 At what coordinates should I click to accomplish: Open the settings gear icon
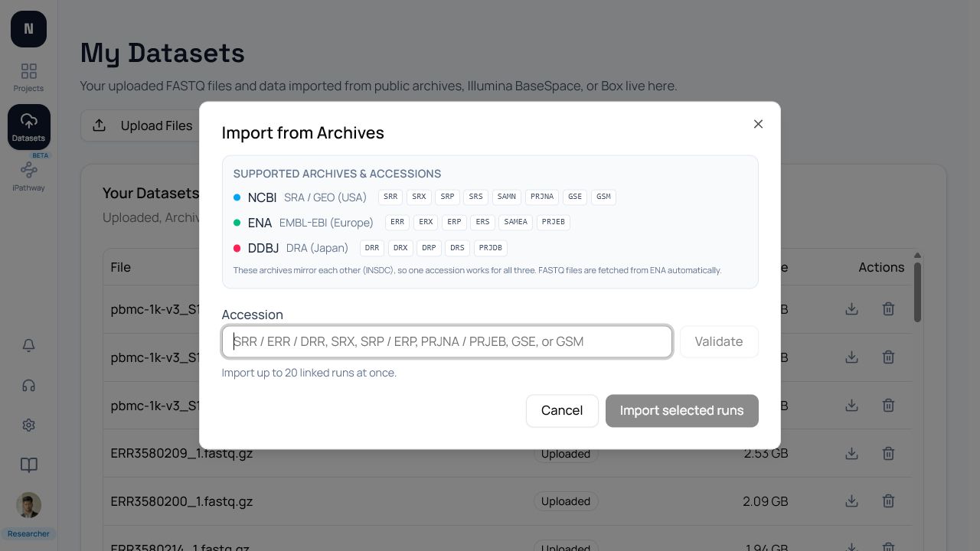pyautogui.click(x=28, y=425)
